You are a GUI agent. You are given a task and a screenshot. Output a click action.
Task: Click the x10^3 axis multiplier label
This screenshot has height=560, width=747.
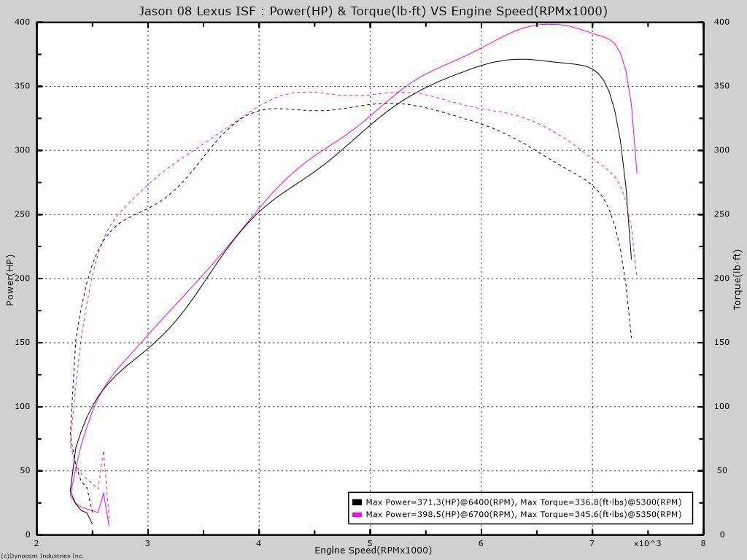pyautogui.click(x=648, y=542)
